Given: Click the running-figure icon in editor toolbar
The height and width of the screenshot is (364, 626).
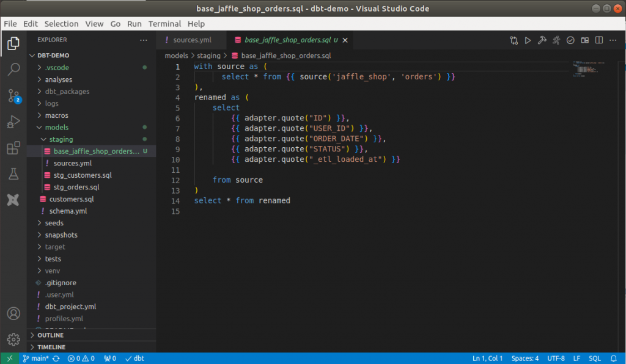Looking at the screenshot, I should (x=556, y=40).
